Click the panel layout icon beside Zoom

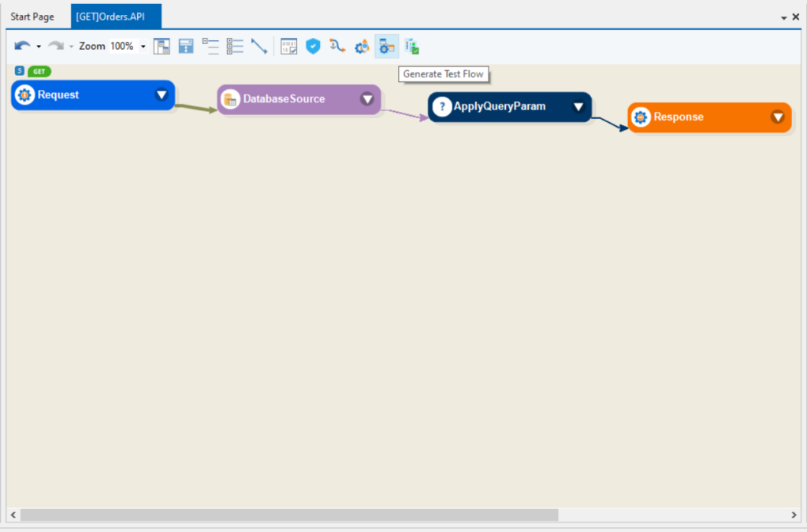162,46
